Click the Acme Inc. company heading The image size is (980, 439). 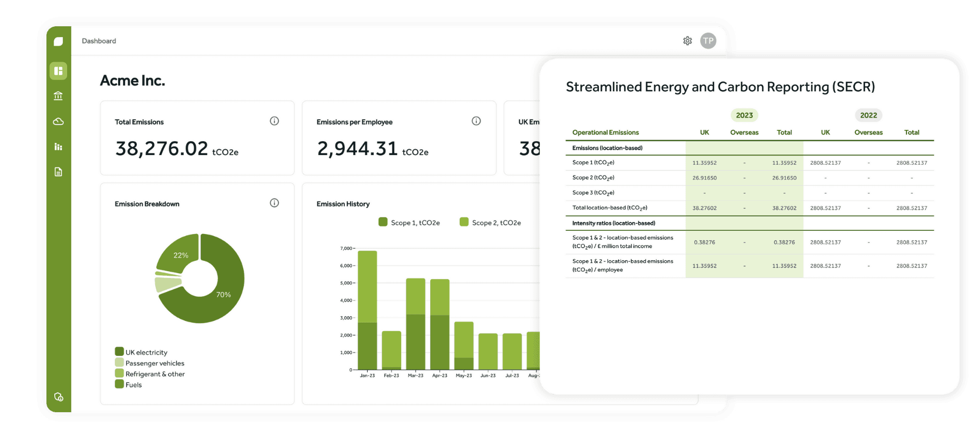coord(132,81)
